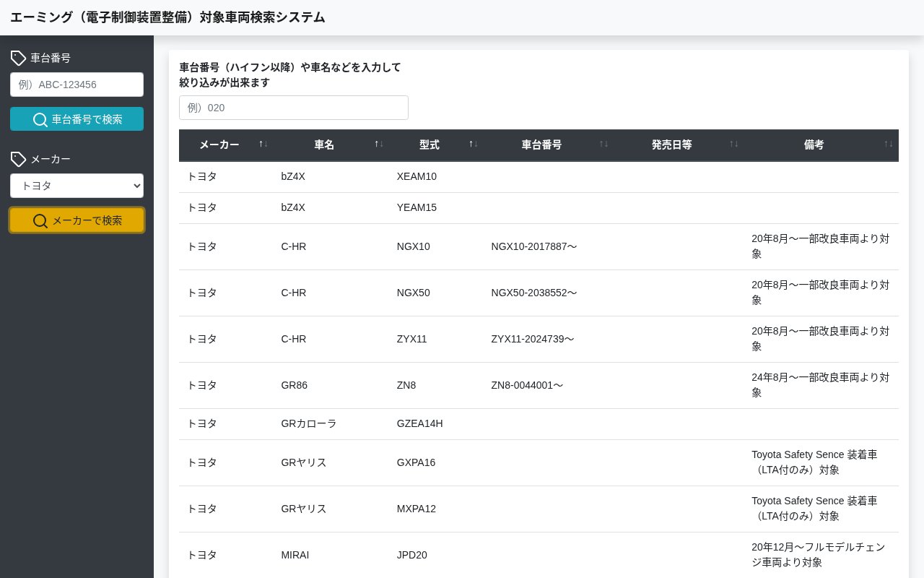
Task: Focus the 例）ABC-123456 chassis number field
Action: pos(77,85)
